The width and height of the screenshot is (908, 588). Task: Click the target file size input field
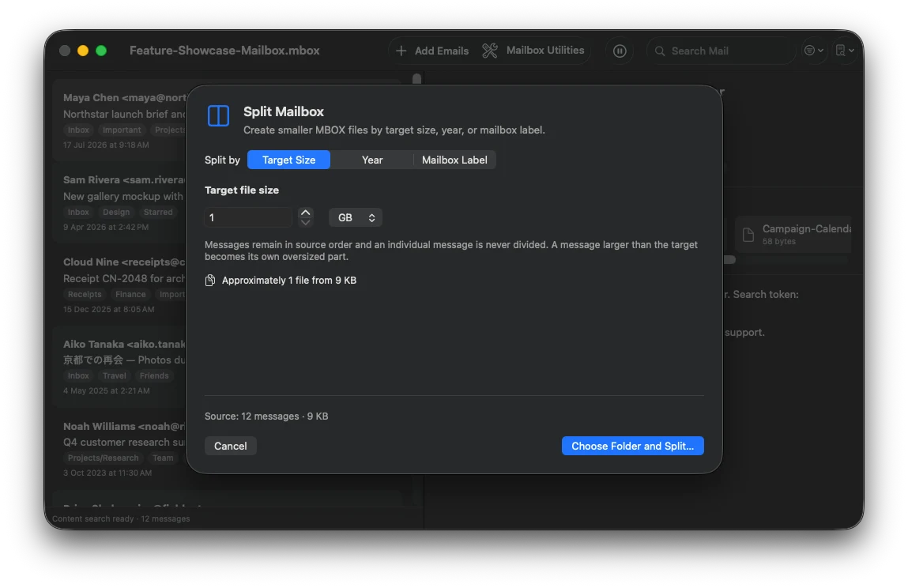pos(248,217)
